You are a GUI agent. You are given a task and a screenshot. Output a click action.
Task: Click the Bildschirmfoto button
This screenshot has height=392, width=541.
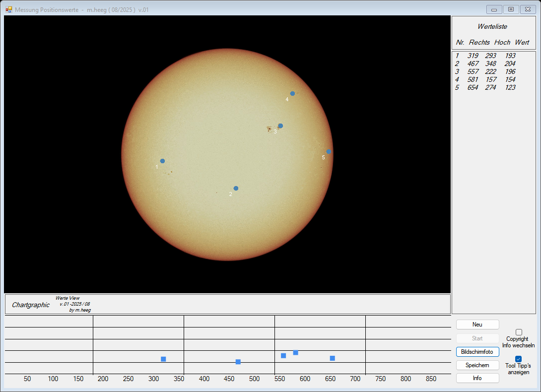coord(477,352)
